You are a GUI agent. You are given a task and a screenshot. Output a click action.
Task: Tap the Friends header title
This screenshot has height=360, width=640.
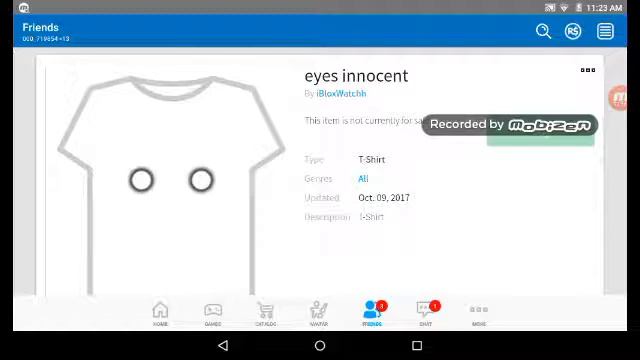pyautogui.click(x=40, y=27)
